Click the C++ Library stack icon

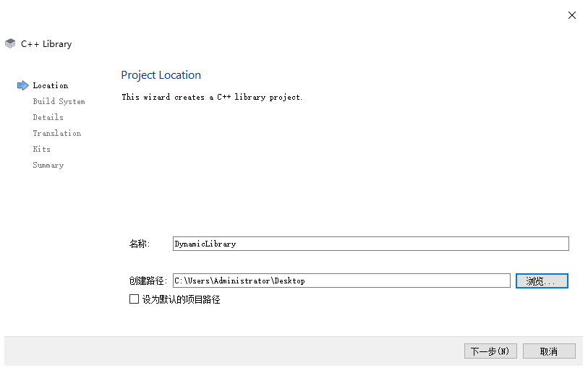tap(11, 43)
